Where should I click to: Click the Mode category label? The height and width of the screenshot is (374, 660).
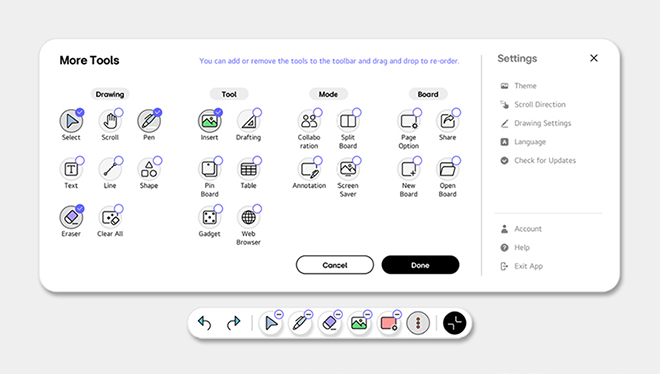[x=328, y=94]
